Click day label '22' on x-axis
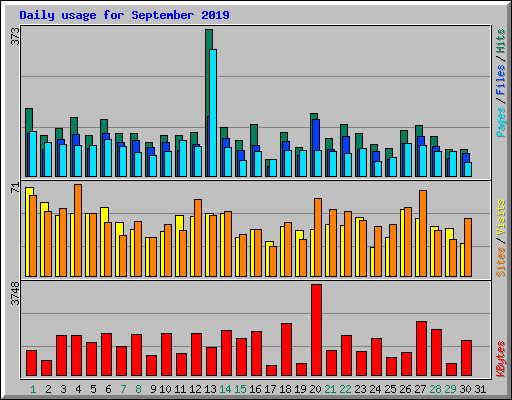Image resolution: width=512 pixels, height=400 pixels. tap(345, 389)
